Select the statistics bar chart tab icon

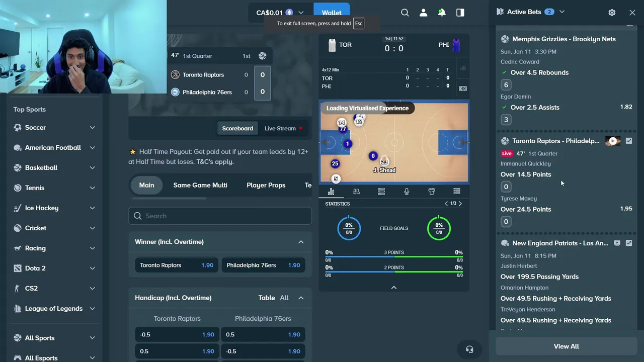tap(331, 191)
